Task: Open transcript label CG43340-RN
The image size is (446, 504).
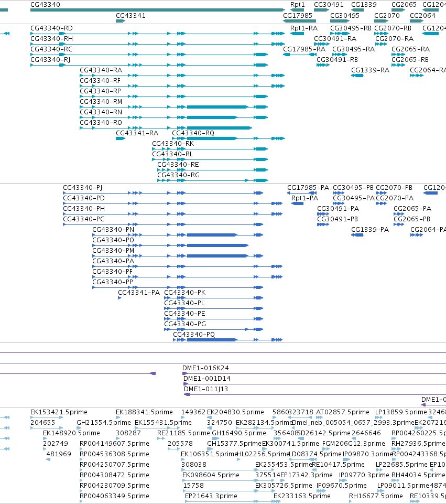Action: 101,112
